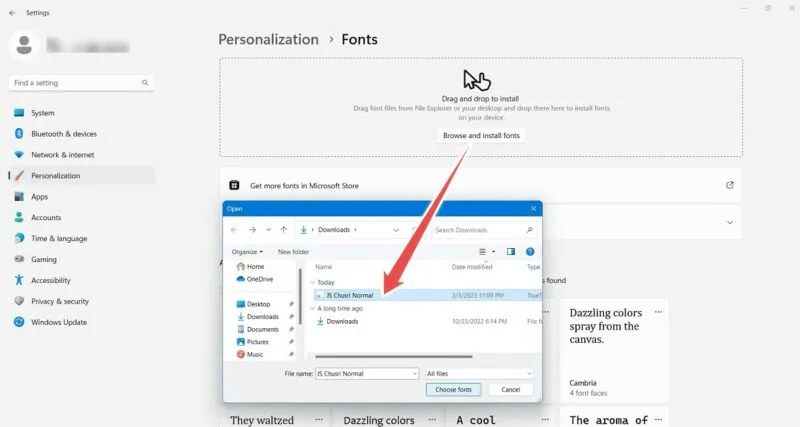
Task: Click Personalization breadcrumb link
Action: 268,39
